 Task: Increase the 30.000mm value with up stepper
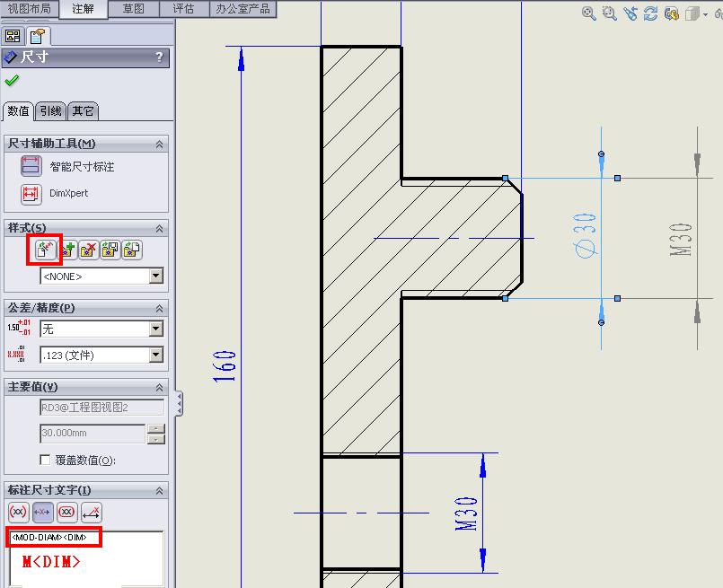pos(156,428)
